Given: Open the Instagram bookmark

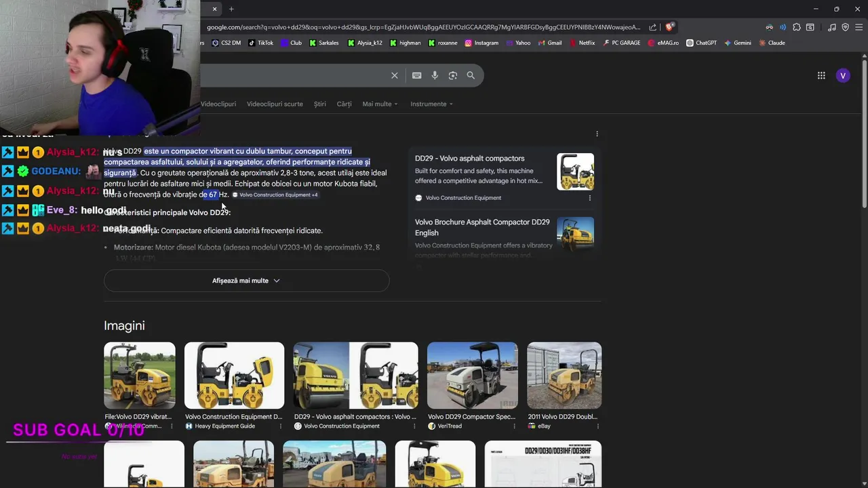Looking at the screenshot, I should (x=481, y=43).
